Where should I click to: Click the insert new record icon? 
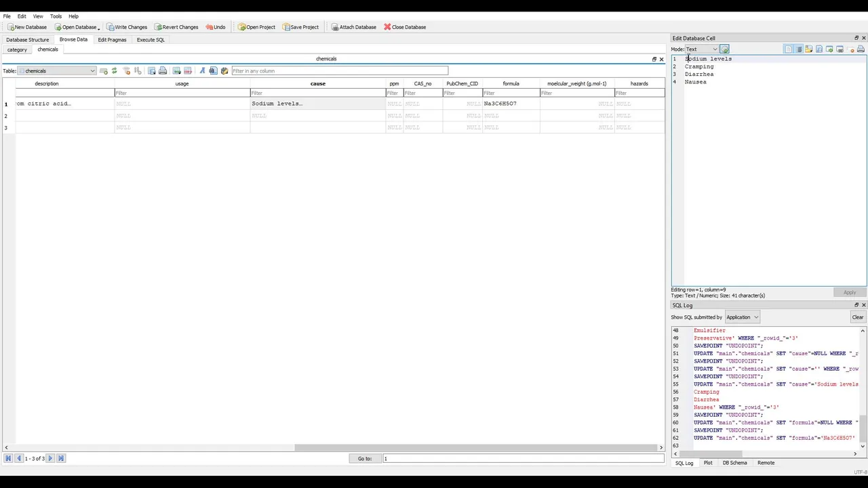tap(177, 71)
